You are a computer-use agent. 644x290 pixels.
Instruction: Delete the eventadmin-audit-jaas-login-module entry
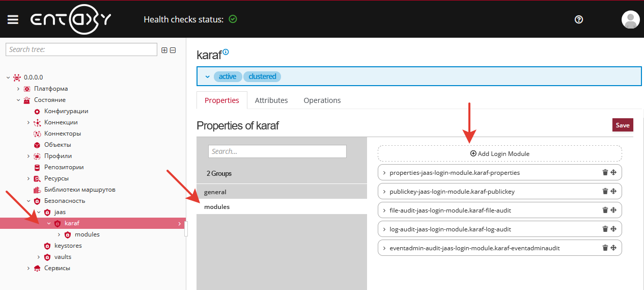point(605,248)
